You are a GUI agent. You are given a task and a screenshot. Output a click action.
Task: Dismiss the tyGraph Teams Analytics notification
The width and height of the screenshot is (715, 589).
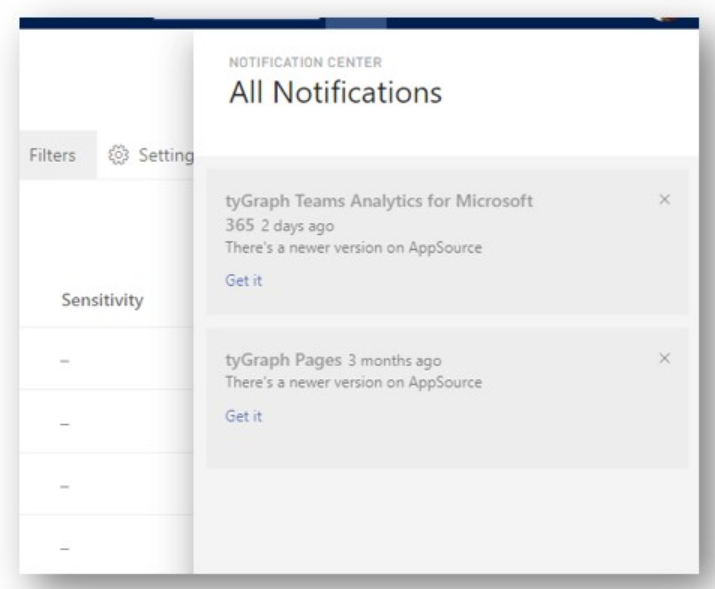point(664,199)
